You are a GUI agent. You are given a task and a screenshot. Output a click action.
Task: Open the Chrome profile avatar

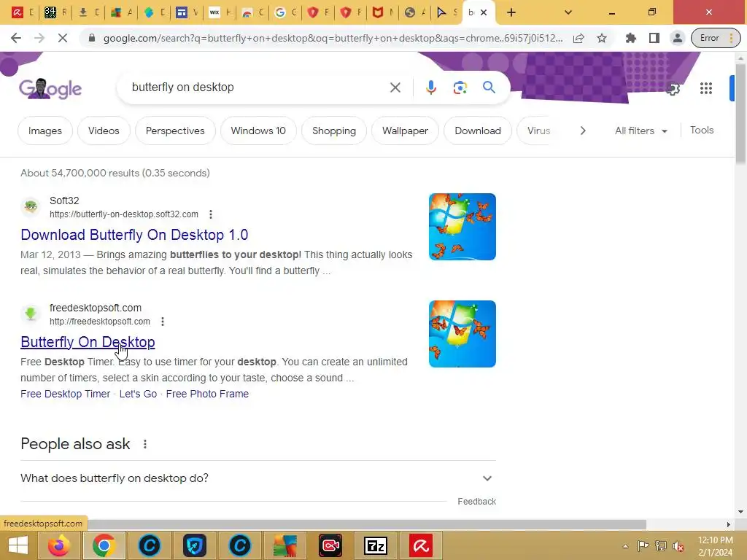pyautogui.click(x=678, y=38)
